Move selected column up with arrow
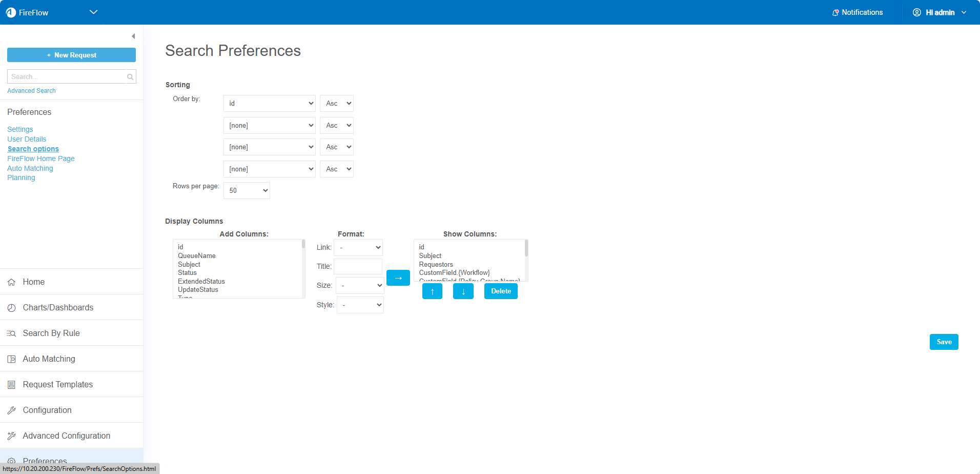 432,291
